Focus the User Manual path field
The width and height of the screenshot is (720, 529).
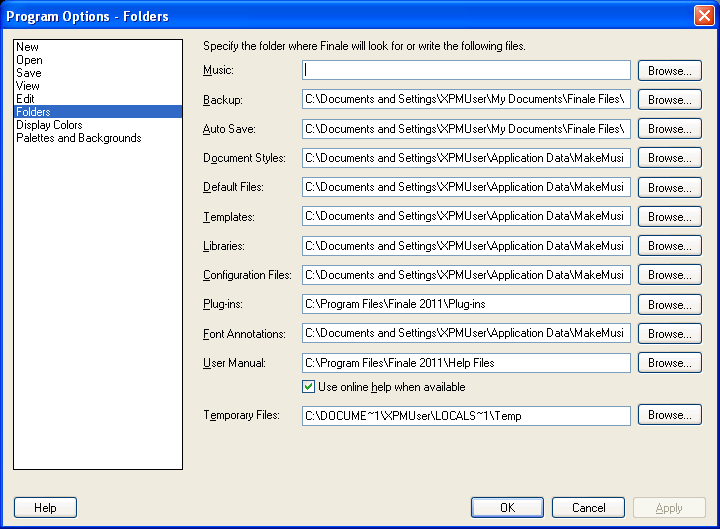pos(466,363)
